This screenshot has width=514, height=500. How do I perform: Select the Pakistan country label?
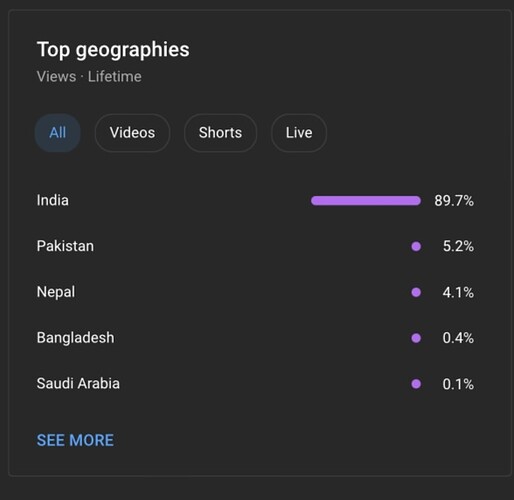coord(65,246)
